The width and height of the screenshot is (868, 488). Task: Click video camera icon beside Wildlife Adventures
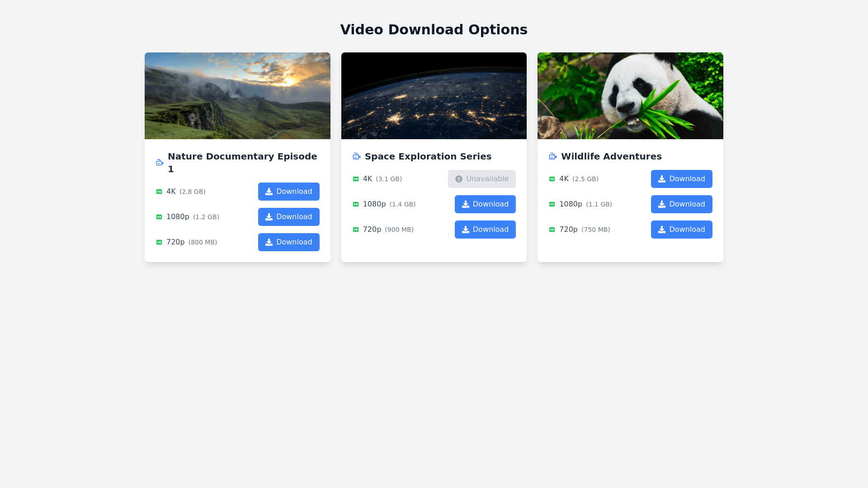[x=552, y=156]
